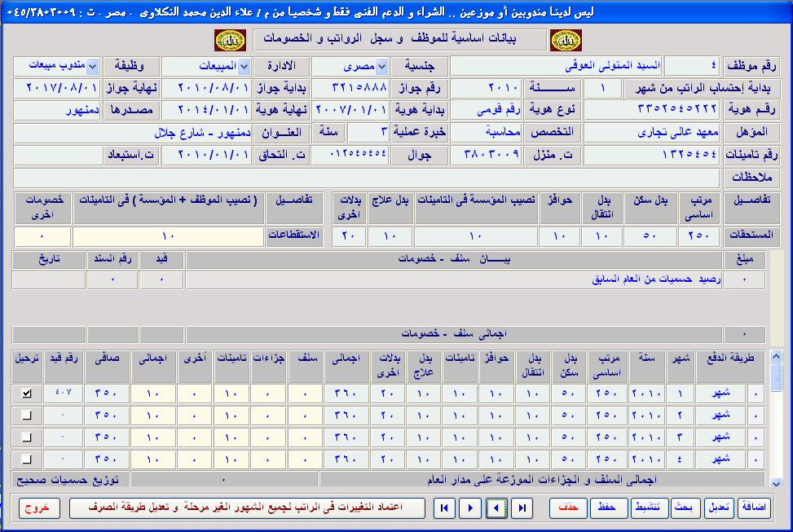
Task: Click the خروج (exit) button
Action: (x=39, y=508)
